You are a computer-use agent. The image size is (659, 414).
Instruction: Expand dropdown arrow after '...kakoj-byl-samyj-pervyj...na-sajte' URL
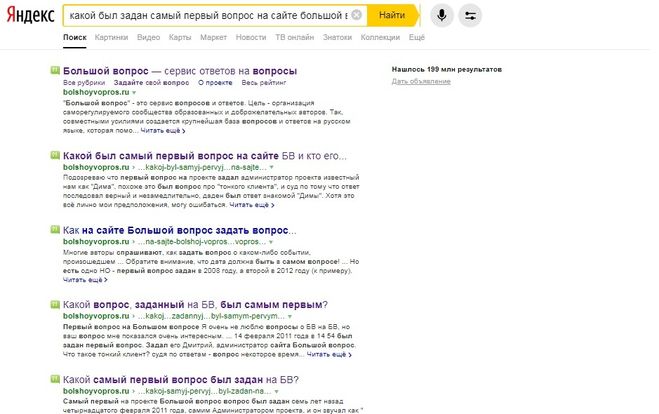click(271, 167)
